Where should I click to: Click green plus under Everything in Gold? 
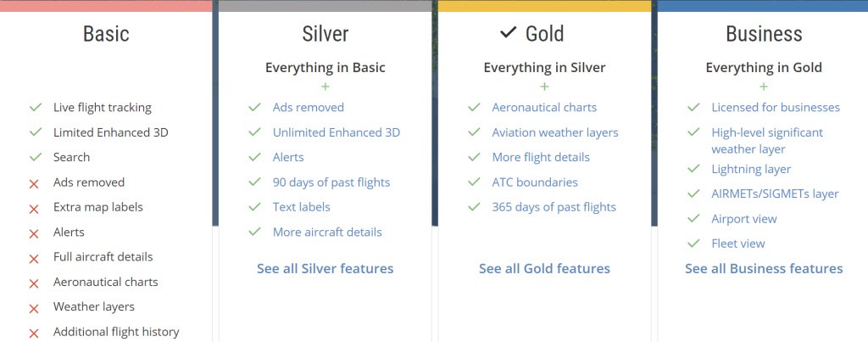(x=764, y=87)
